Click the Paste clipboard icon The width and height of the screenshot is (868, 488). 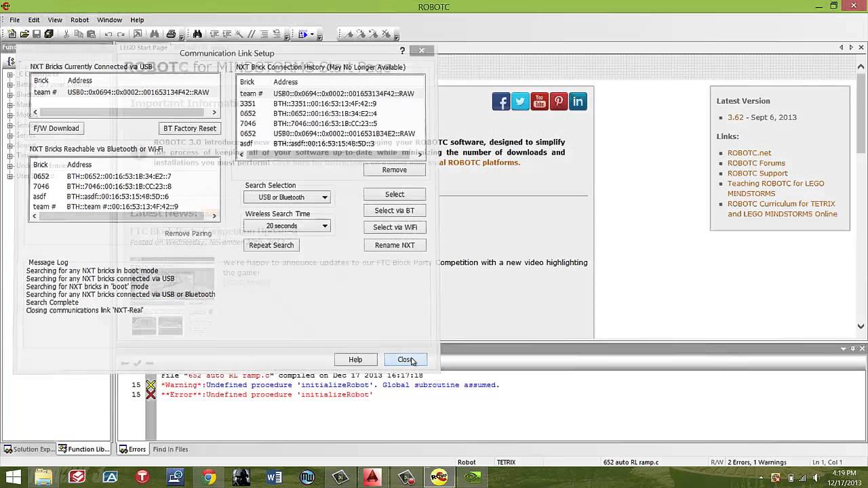(91, 34)
